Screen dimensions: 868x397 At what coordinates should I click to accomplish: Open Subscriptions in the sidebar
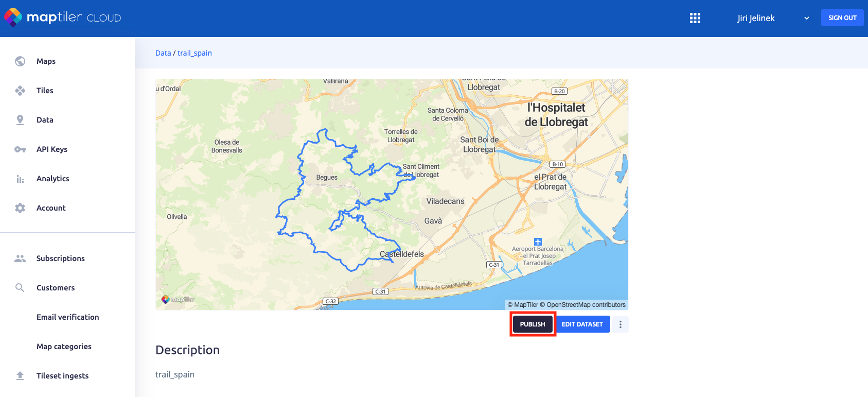(x=61, y=258)
